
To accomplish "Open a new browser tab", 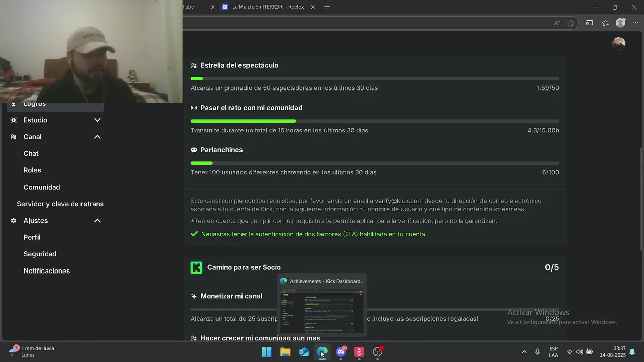I will 327,7.
